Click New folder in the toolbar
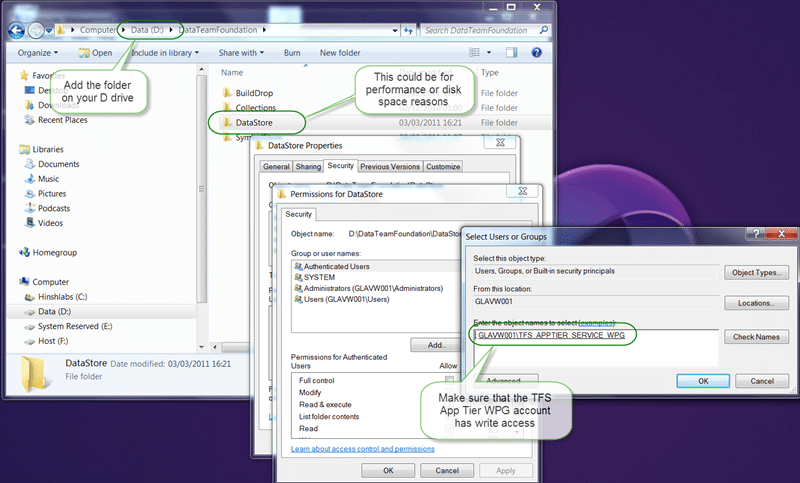Screen dimensions: 800x483 340,53
